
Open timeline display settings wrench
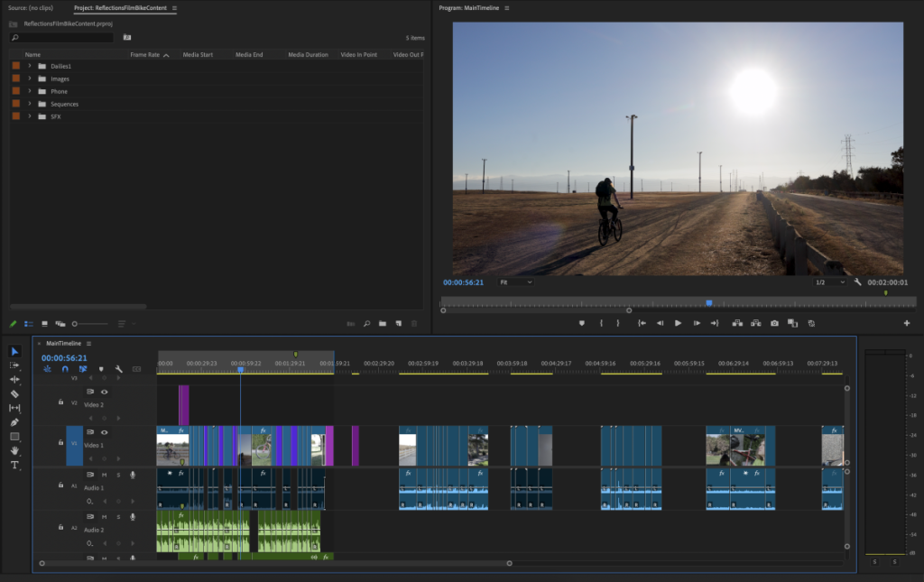[118, 369]
